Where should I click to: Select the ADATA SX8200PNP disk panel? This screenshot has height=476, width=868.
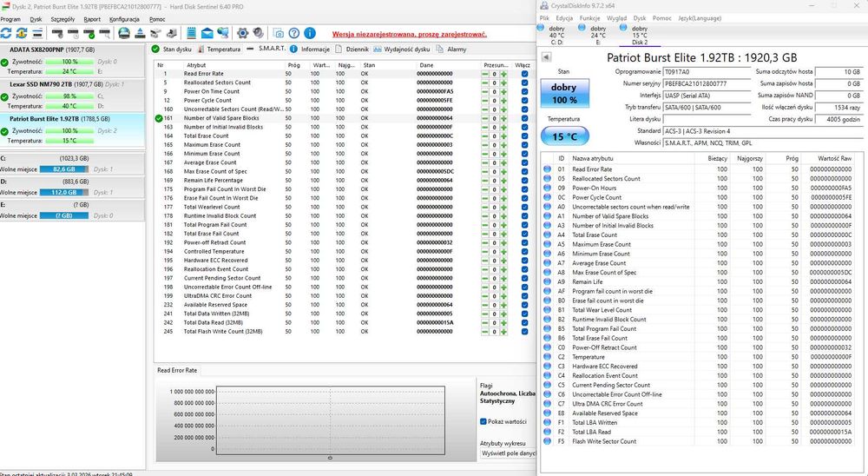click(x=73, y=61)
